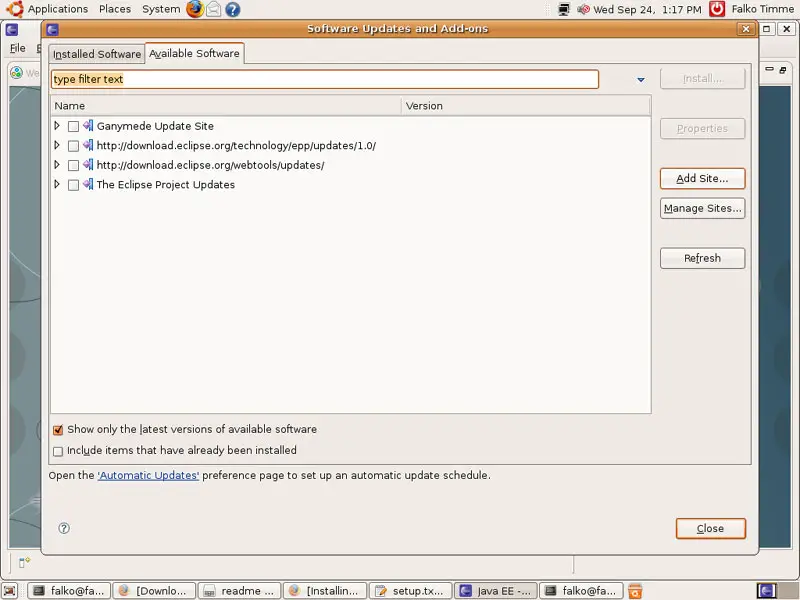This screenshot has height=600, width=800.
Task: Tick checkbox for technology/epp/updates/1.0 site
Action: [x=73, y=146]
